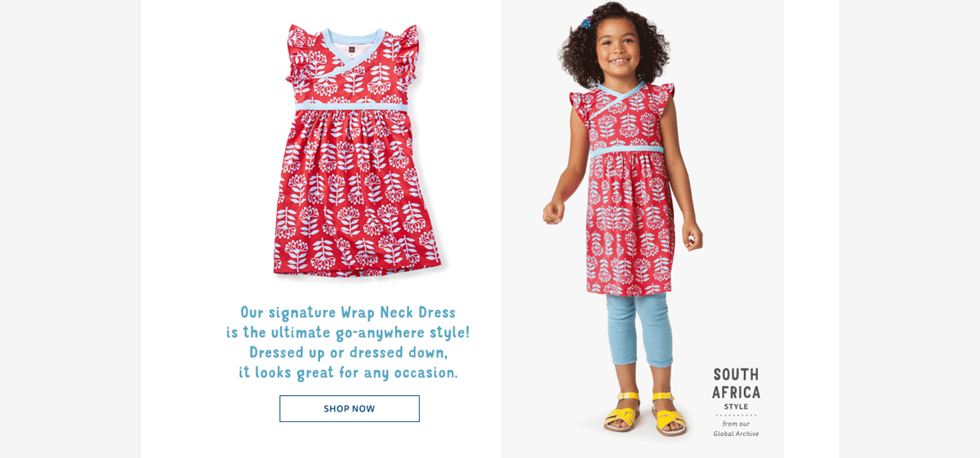Click the SHOP NOW button
This screenshot has height=458, width=980.
pos(350,409)
